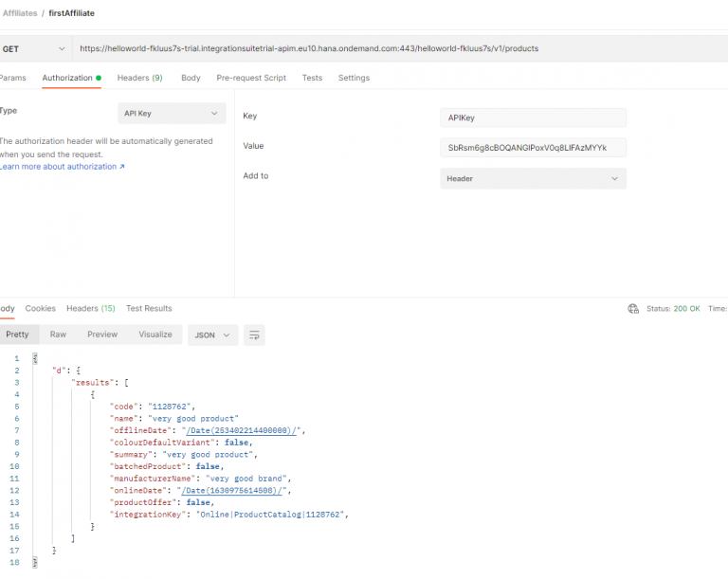728x579 pixels.
Task: Click the "integrationKey" JSON value
Action: point(272,515)
